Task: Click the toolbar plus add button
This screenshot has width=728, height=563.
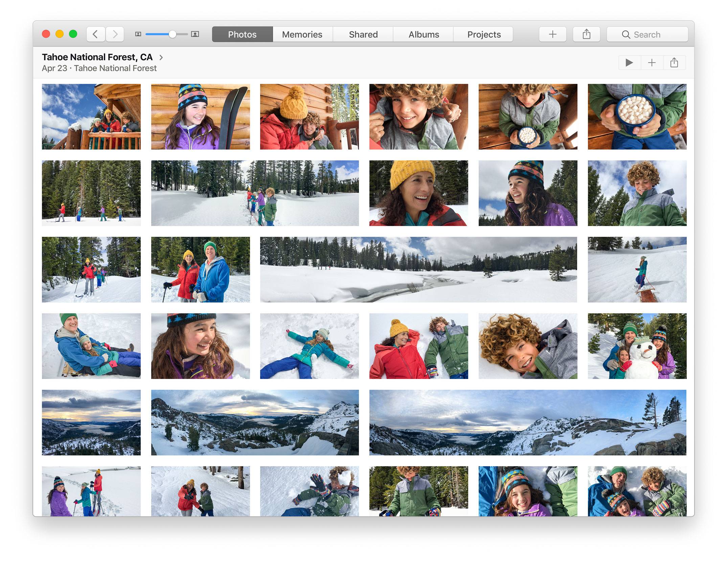Action: (x=552, y=34)
